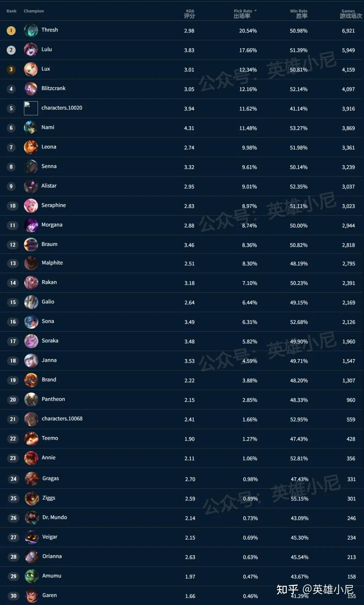Viewport: 364px width, 605px height.
Task: Click the Rank column header
Action: (11, 11)
